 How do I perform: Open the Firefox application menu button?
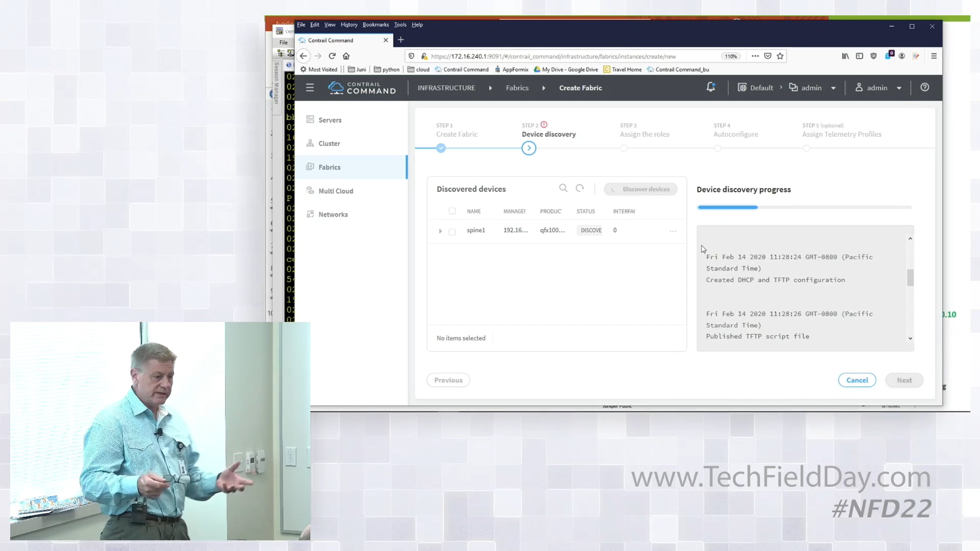tap(934, 56)
